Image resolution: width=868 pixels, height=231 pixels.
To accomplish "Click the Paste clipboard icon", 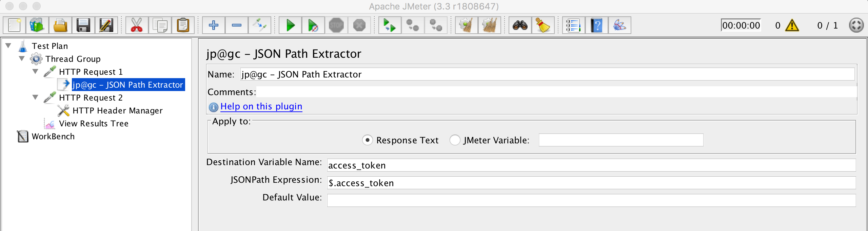I will tap(183, 25).
